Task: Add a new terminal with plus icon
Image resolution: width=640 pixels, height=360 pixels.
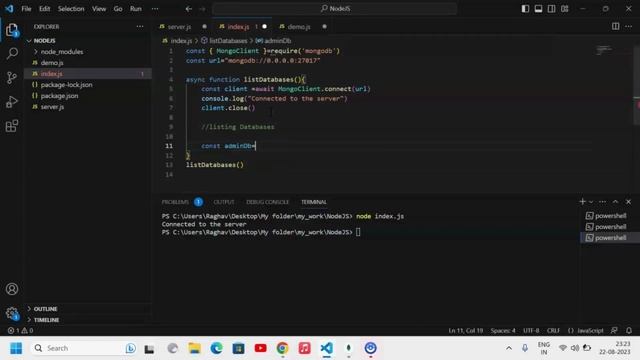Action: 582,202
